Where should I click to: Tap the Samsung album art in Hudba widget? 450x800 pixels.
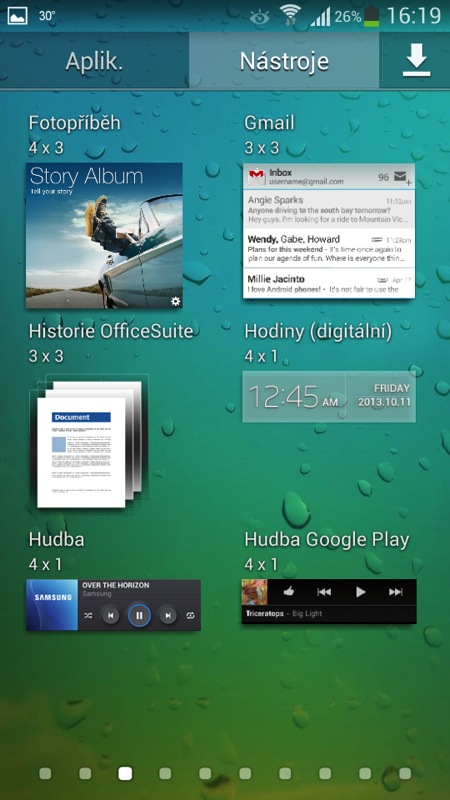click(52, 605)
